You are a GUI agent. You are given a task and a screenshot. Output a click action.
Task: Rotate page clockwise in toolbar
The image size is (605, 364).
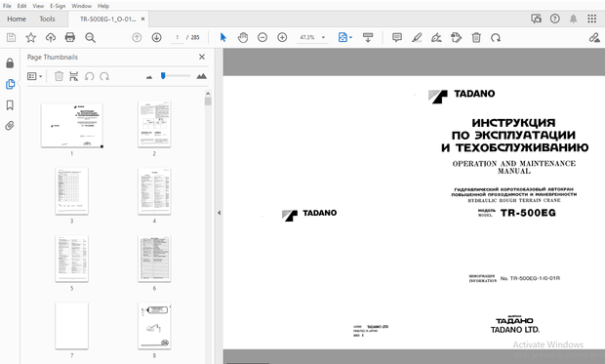click(496, 37)
